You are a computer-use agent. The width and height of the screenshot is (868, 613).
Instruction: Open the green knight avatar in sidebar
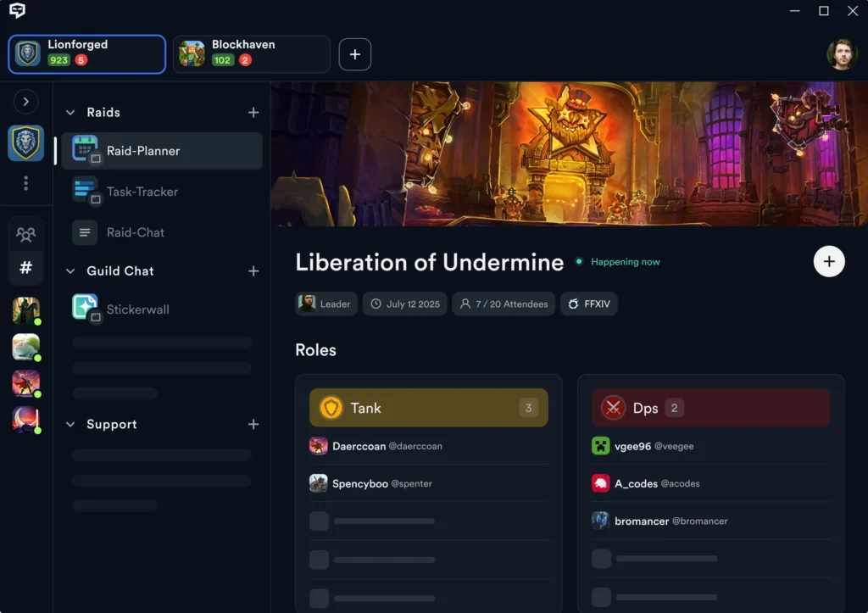click(26, 310)
